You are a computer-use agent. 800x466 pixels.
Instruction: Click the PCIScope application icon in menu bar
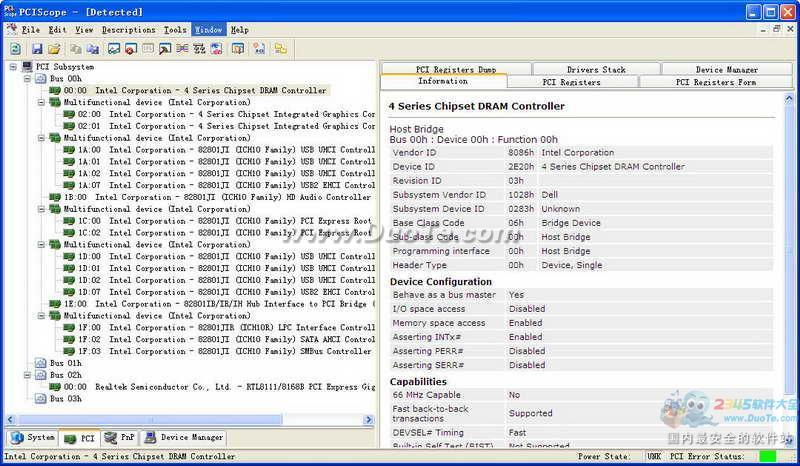12,30
